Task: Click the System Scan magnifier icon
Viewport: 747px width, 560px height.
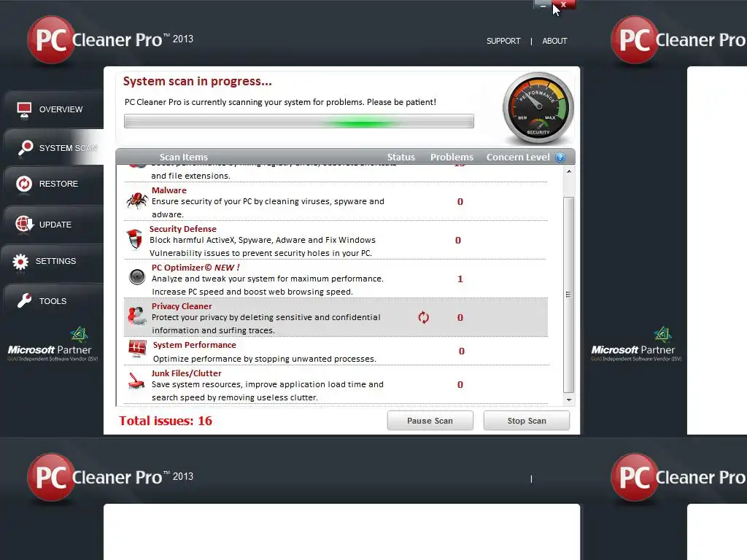Action: click(x=26, y=147)
